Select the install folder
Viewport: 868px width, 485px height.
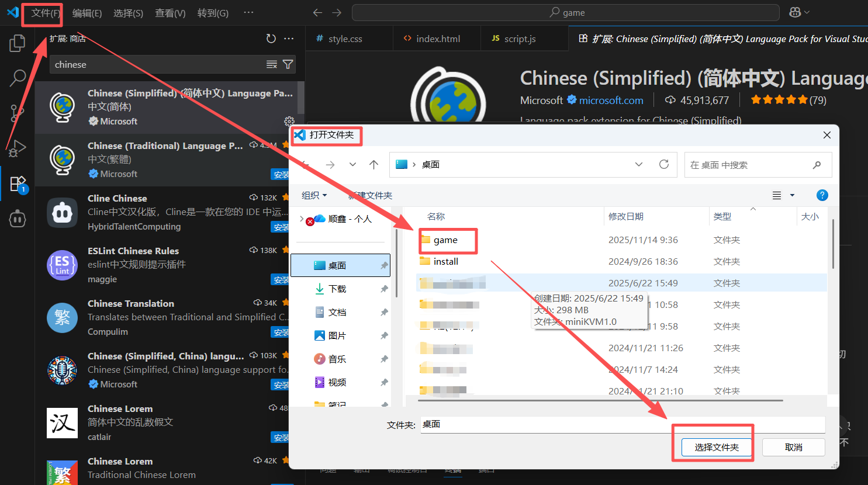click(446, 262)
